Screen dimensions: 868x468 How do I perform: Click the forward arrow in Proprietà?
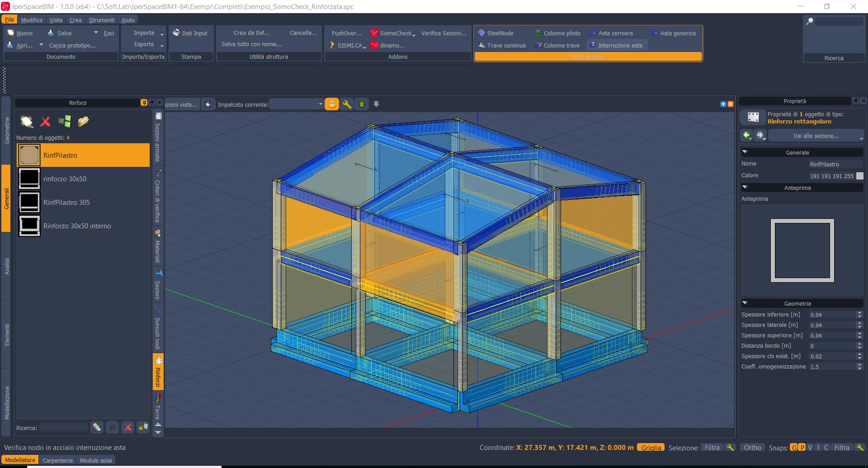[760, 135]
